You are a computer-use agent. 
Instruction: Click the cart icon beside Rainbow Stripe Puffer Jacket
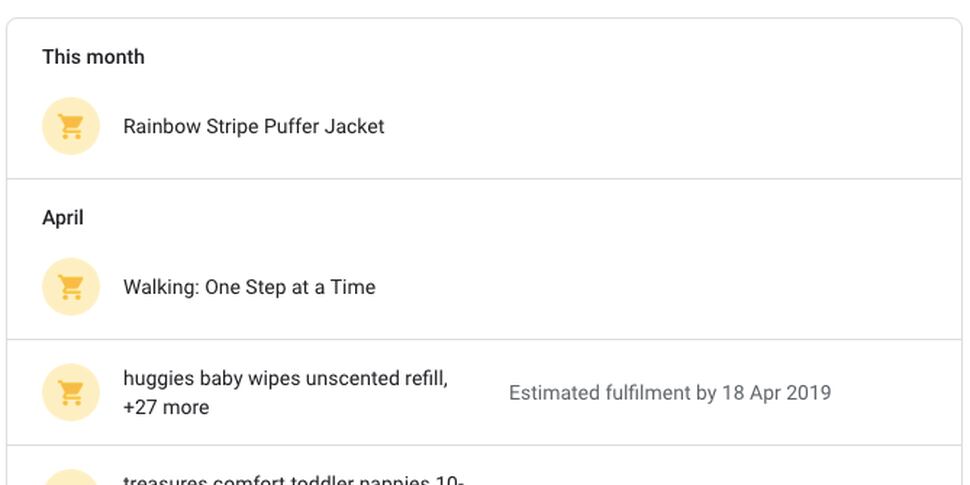[x=71, y=126]
